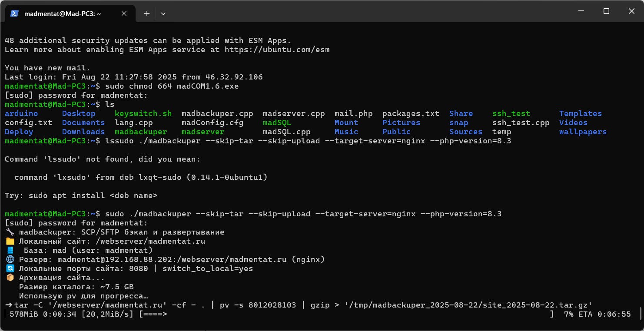Click the package icon beside Архивация сайта
Image resolution: width=644 pixels, height=331 pixels.
10,278
